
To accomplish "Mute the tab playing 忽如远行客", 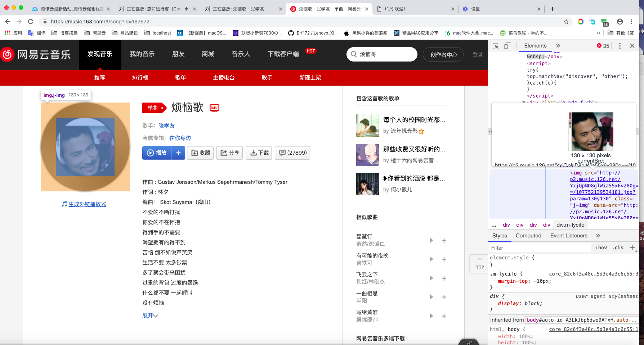I will [187, 9].
